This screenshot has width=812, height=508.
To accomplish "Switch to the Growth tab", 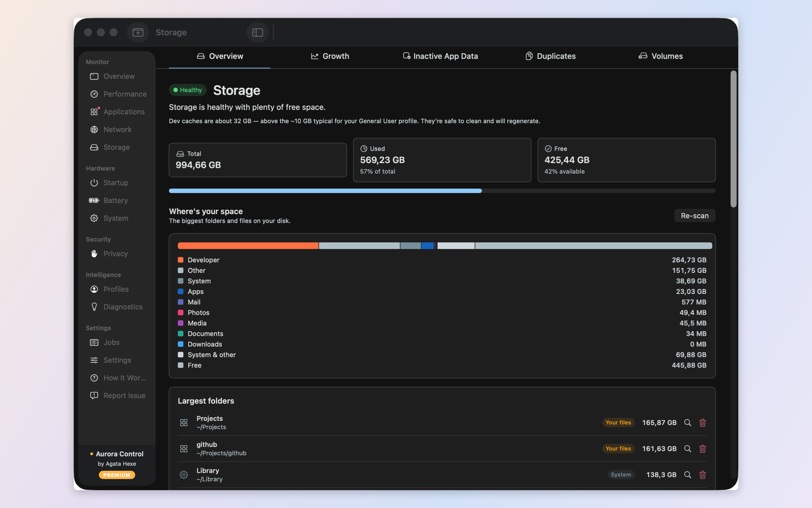I will pyautogui.click(x=330, y=56).
